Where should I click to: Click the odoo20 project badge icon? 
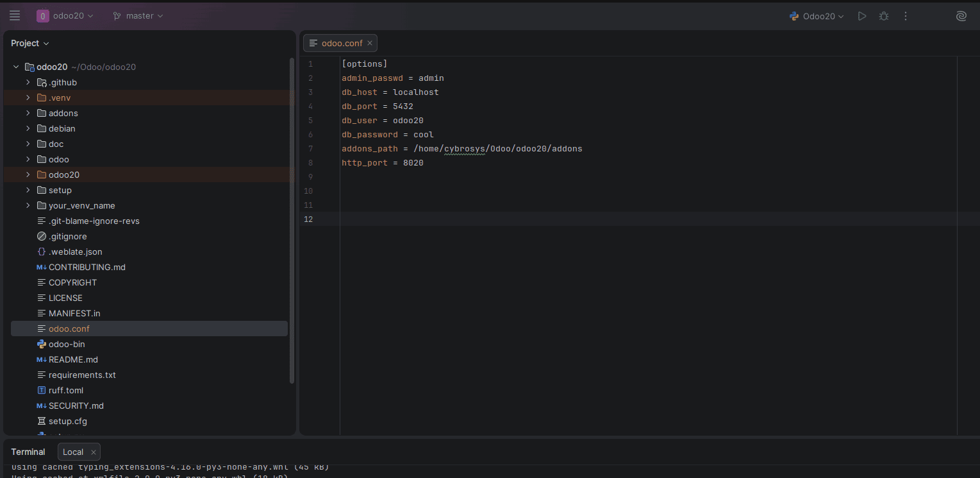pyautogui.click(x=43, y=15)
